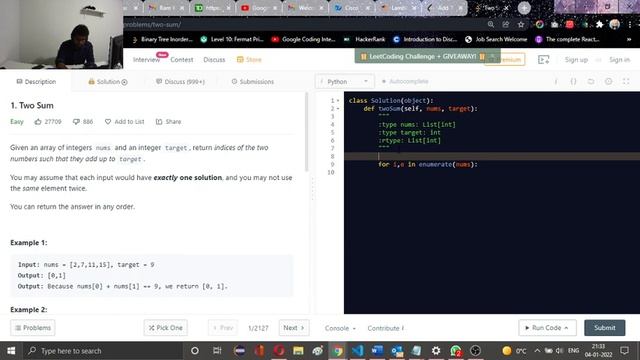
Task: Bookmark this page with the star icon
Action: pos(521,24)
